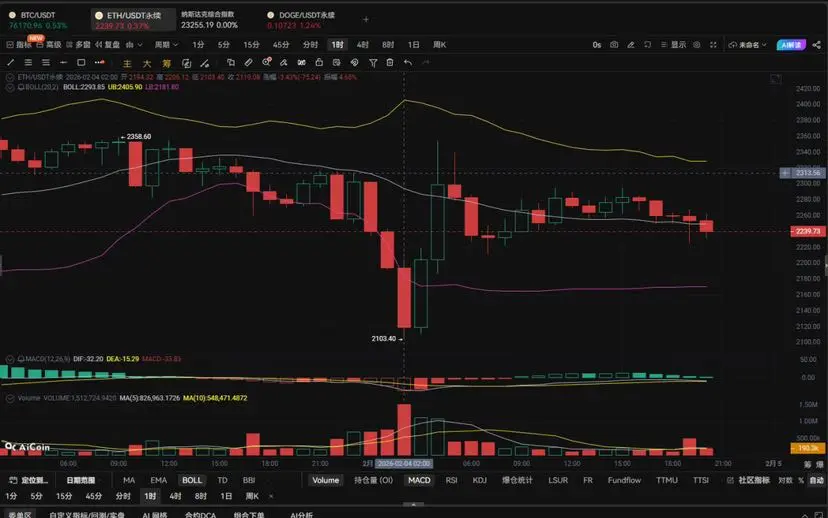The image size is (828, 518).
Task: Toggle the EMA indicator in bottom bar
Action: tap(158, 480)
